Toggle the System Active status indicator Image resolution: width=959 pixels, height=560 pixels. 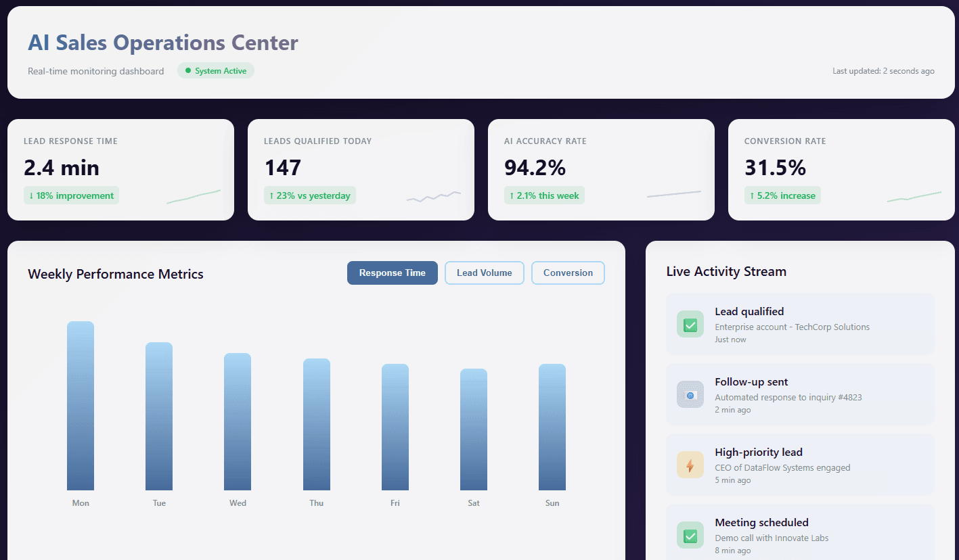click(215, 70)
